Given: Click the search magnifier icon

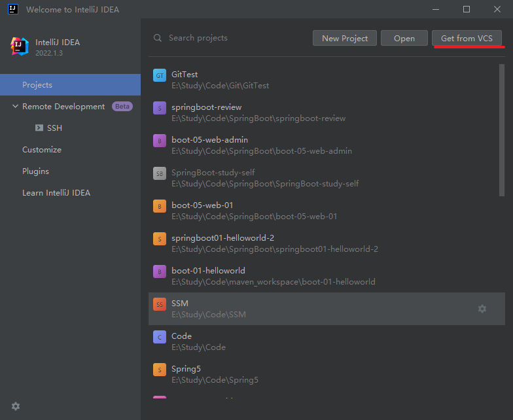Looking at the screenshot, I should pyautogui.click(x=158, y=38).
